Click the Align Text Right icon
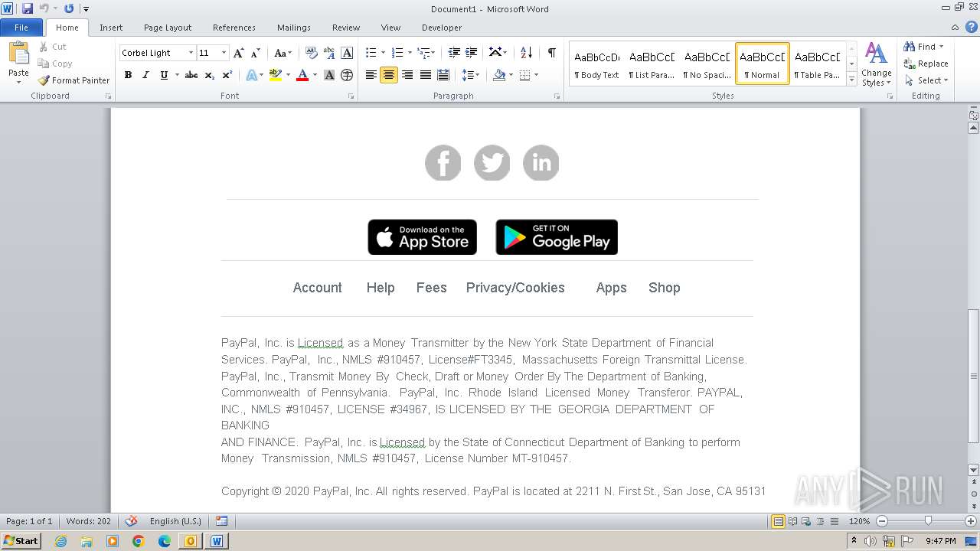This screenshot has width=980, height=551. coord(407,75)
